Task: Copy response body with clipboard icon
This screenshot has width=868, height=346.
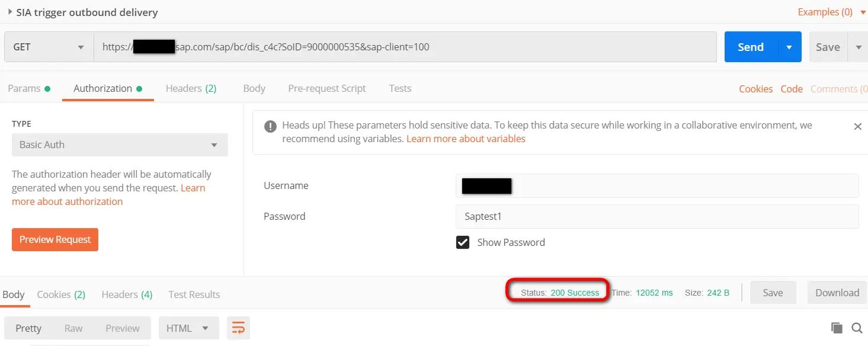Action: (x=837, y=328)
